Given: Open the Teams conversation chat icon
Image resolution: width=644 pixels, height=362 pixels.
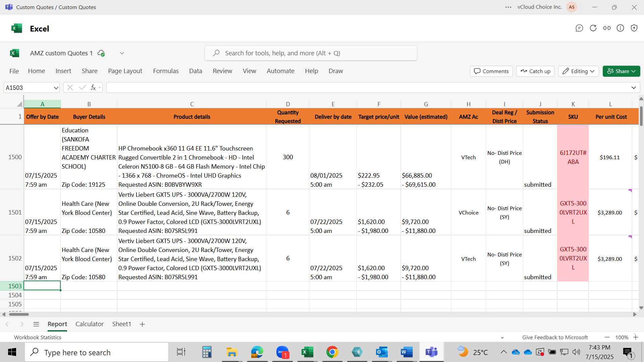Looking at the screenshot, I should click(x=579, y=28).
